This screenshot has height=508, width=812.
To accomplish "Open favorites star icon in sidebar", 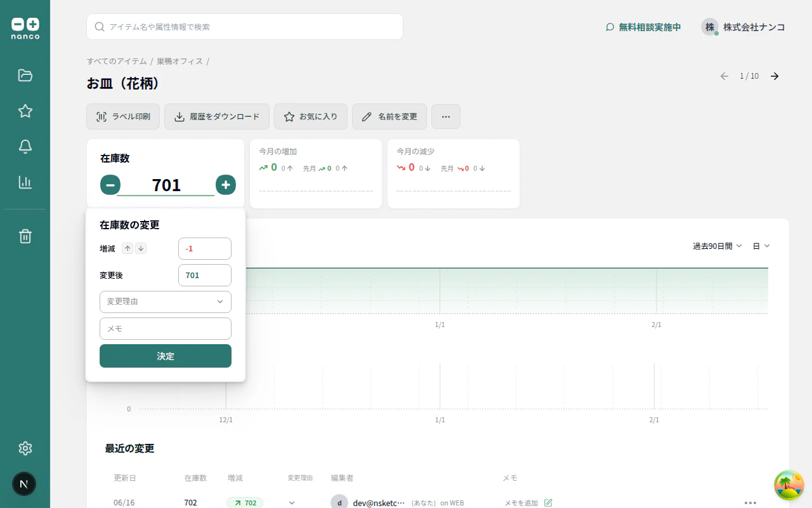I will (x=25, y=111).
